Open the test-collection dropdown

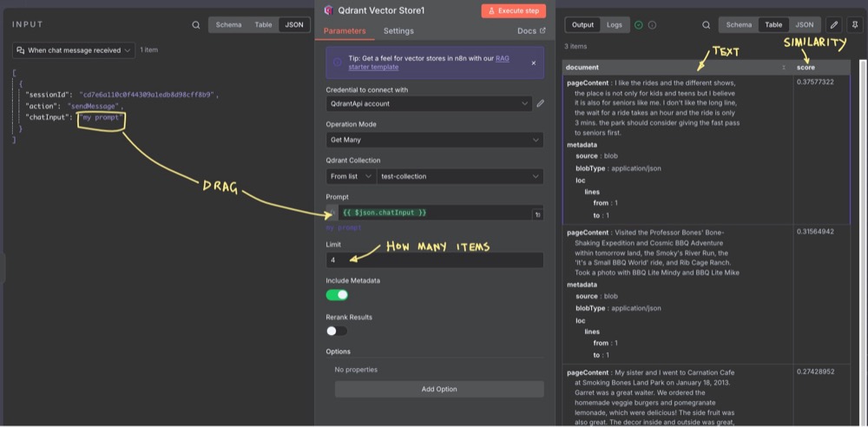click(460, 177)
